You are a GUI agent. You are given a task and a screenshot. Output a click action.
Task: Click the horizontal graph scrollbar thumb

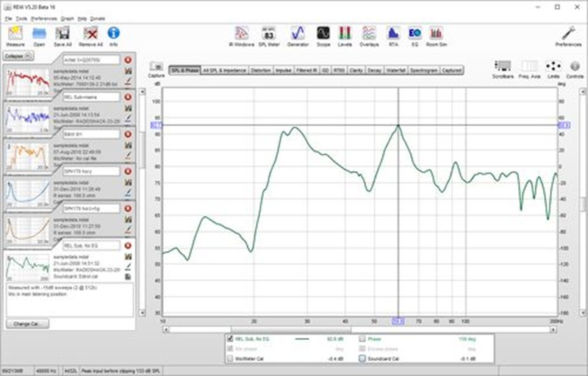click(x=291, y=330)
